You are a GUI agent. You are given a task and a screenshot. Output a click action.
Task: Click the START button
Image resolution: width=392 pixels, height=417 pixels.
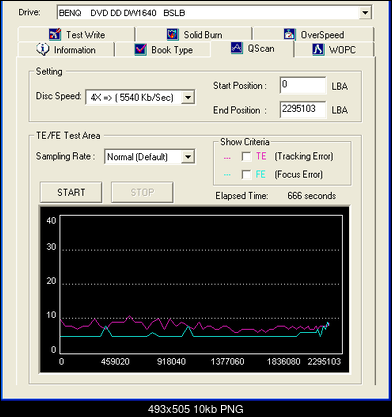(x=71, y=192)
